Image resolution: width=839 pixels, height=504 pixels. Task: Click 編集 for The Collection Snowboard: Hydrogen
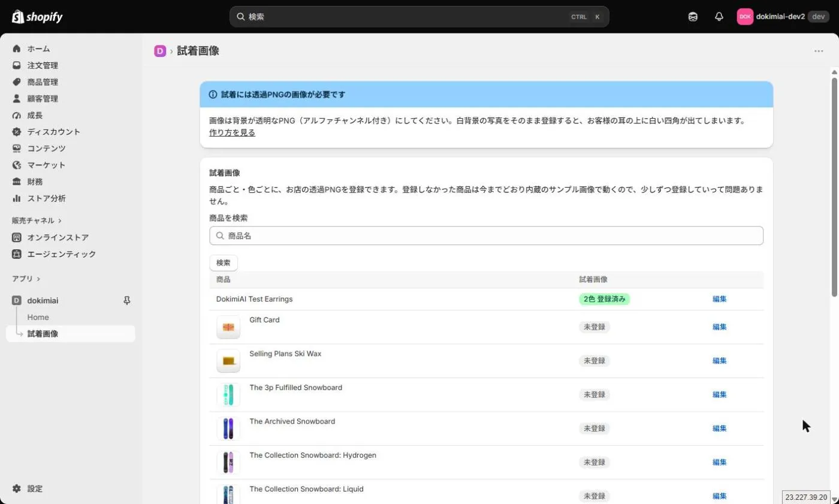(719, 462)
